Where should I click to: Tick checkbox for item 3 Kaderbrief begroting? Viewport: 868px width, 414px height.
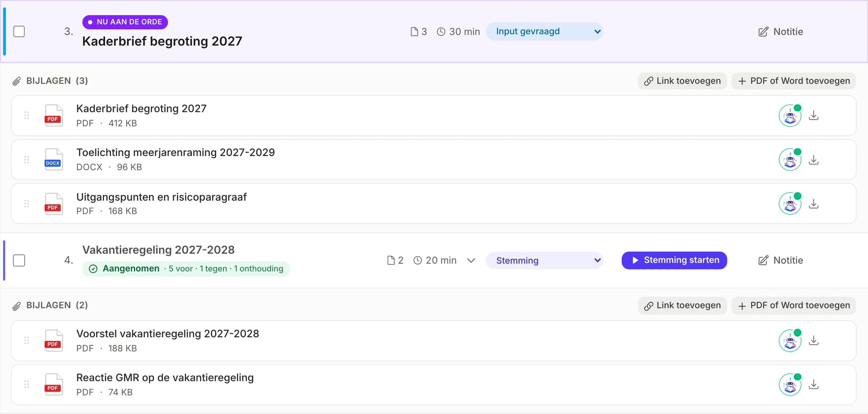pyautogui.click(x=19, y=31)
